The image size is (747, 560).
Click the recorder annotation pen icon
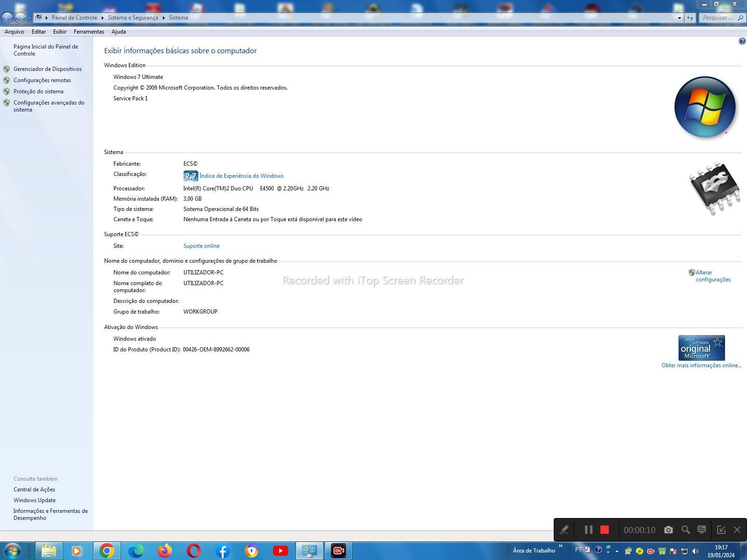(564, 530)
